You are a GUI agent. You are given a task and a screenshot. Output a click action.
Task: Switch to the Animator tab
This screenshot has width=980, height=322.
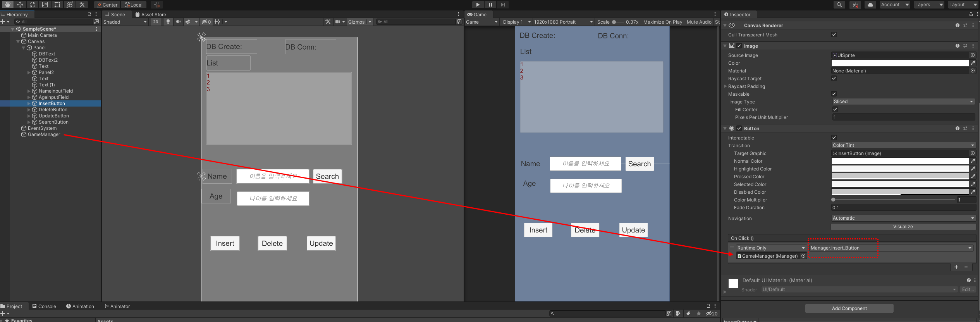[x=117, y=306]
